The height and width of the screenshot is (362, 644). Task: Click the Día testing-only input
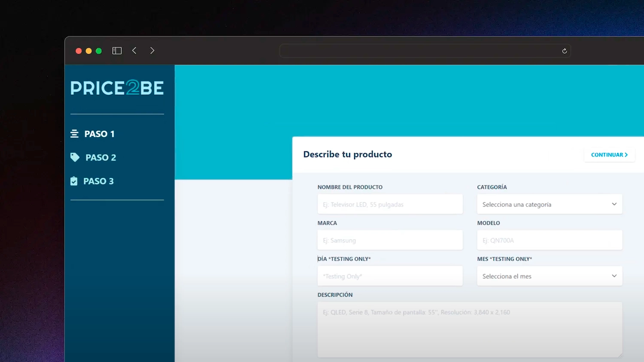(390, 276)
